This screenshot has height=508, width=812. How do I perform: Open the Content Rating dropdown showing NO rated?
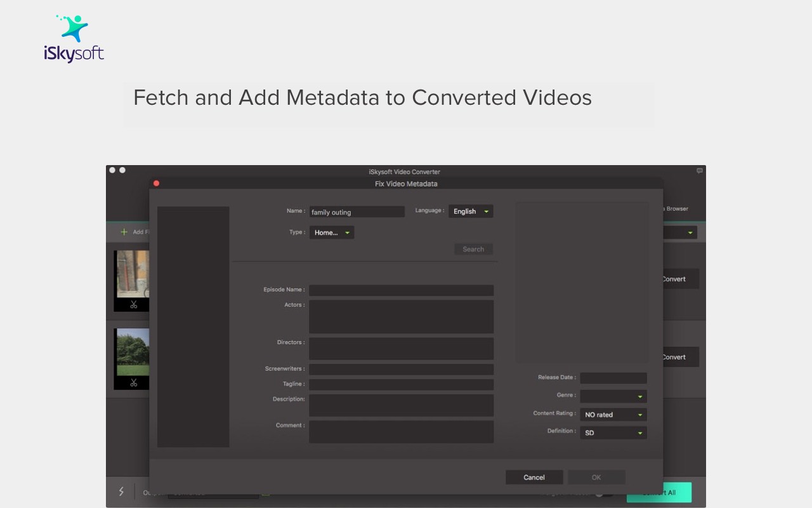click(613, 415)
